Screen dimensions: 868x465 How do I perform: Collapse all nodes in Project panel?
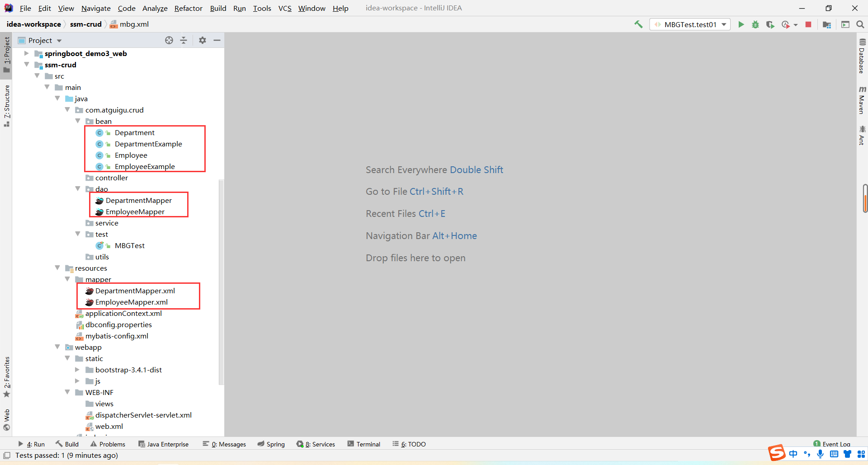point(184,40)
